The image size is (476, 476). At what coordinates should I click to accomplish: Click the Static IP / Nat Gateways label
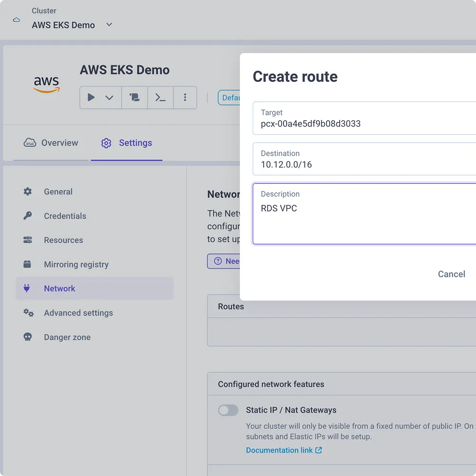pyautogui.click(x=291, y=410)
